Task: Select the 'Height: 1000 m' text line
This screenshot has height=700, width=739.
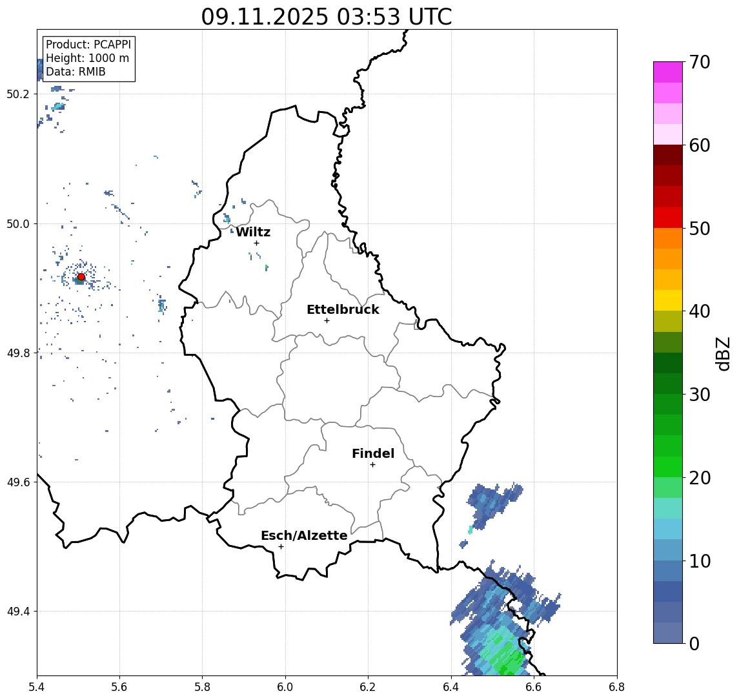Action: pyautogui.click(x=87, y=58)
